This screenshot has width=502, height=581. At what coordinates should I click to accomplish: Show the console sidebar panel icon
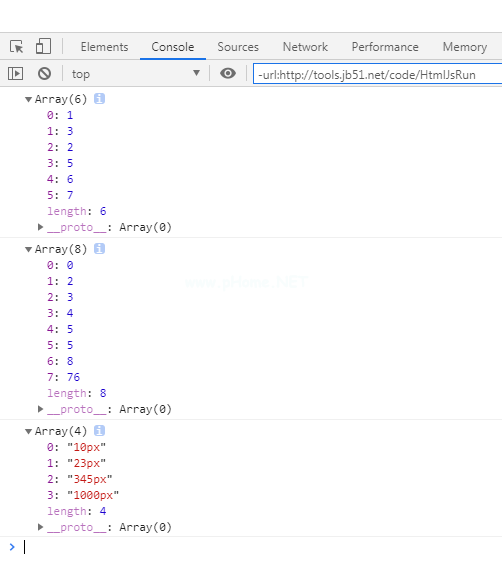pos(16,74)
